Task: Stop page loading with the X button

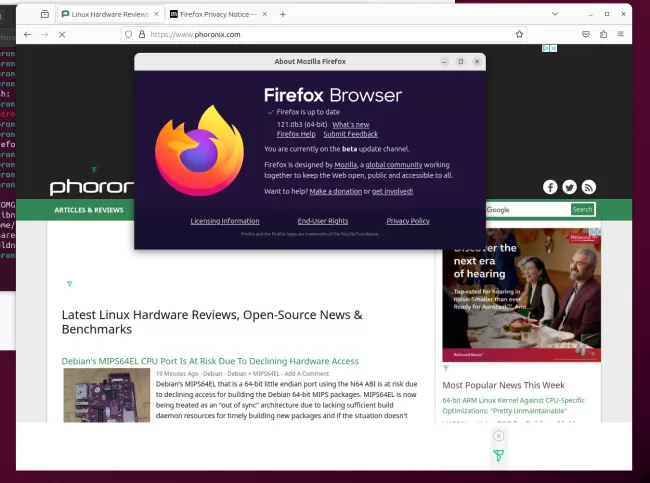Action: point(62,34)
